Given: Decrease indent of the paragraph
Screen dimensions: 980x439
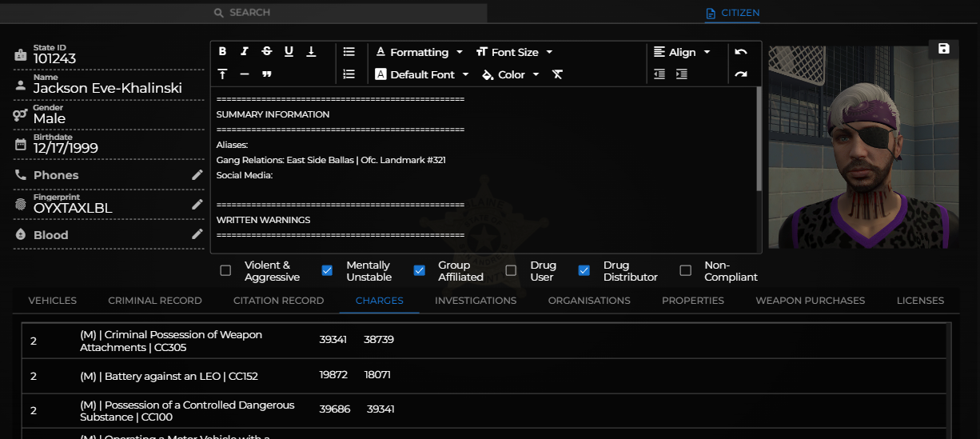Looking at the screenshot, I should [x=659, y=74].
